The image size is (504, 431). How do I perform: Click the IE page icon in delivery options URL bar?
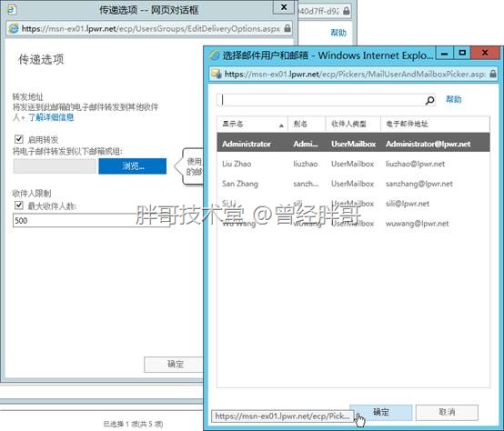point(14,28)
